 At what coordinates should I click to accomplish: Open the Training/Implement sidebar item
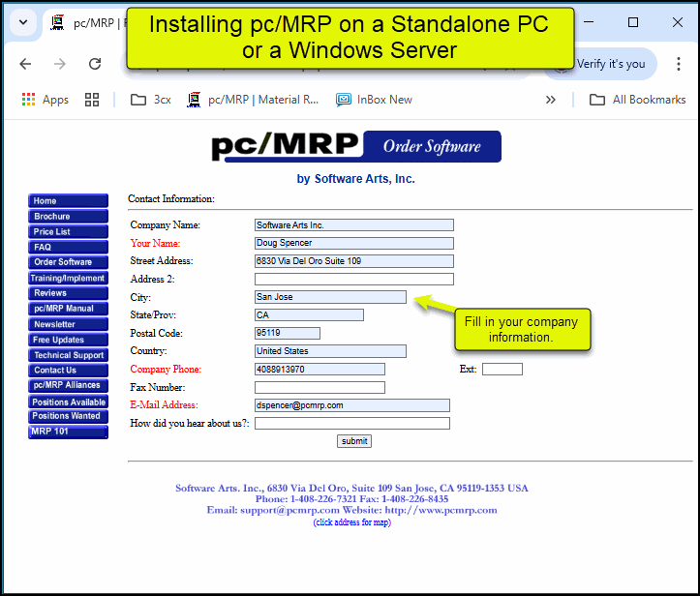pos(69,278)
